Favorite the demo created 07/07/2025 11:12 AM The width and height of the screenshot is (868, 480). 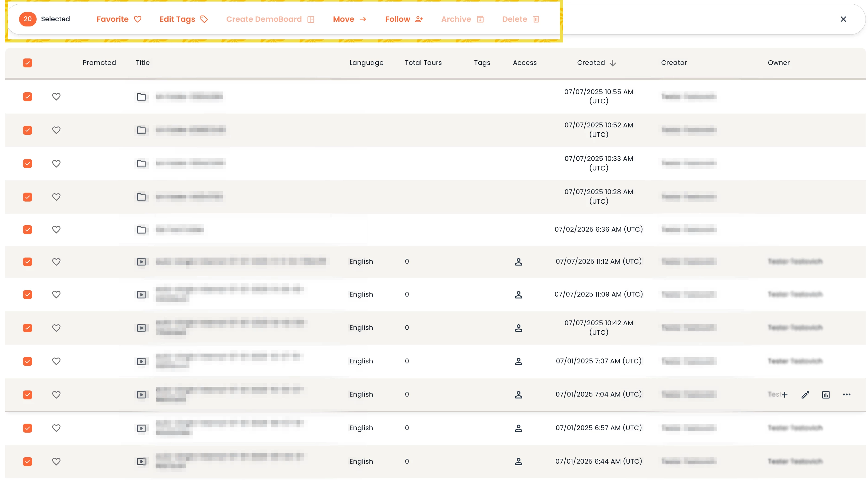pyautogui.click(x=56, y=262)
